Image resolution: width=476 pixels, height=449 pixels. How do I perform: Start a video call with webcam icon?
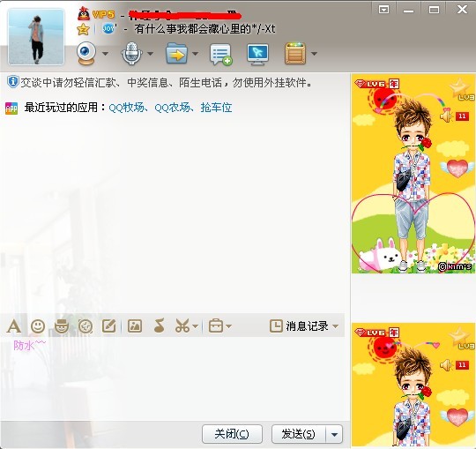pos(86,53)
